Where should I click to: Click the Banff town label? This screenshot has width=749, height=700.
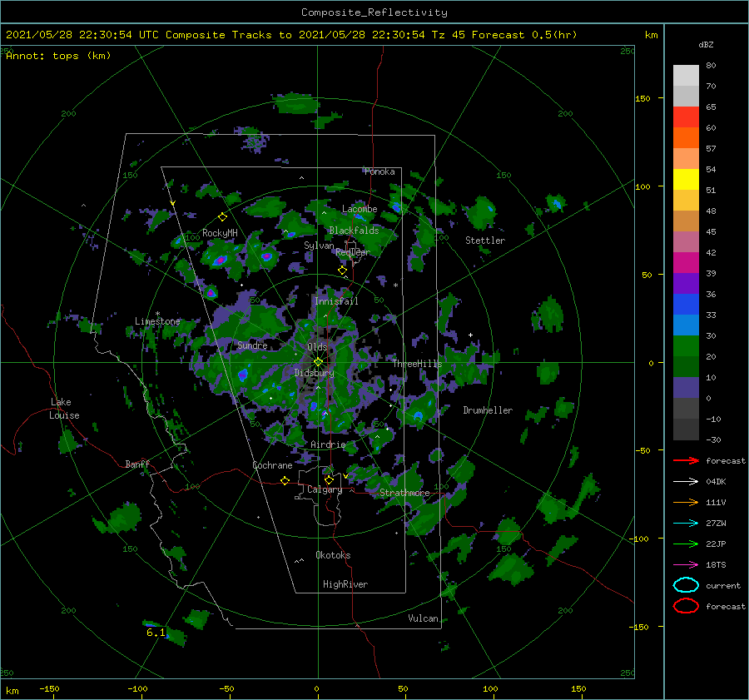tap(137, 464)
